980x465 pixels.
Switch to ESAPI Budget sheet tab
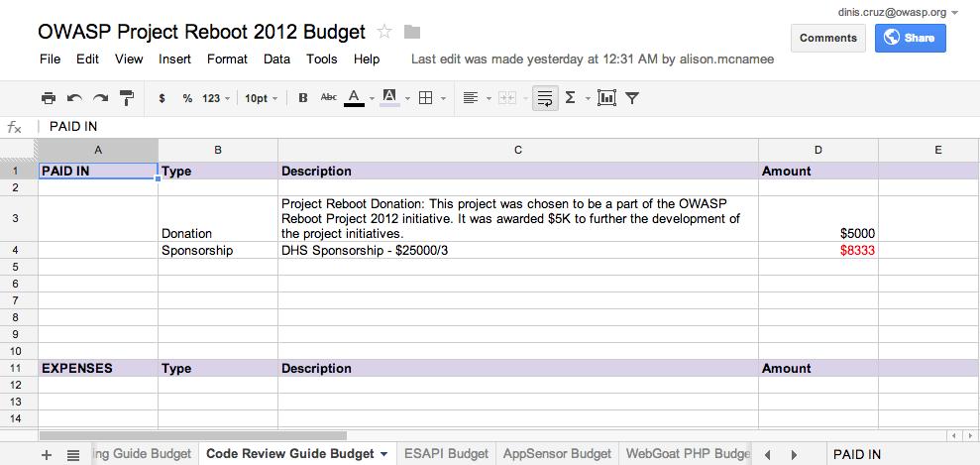[x=446, y=454]
